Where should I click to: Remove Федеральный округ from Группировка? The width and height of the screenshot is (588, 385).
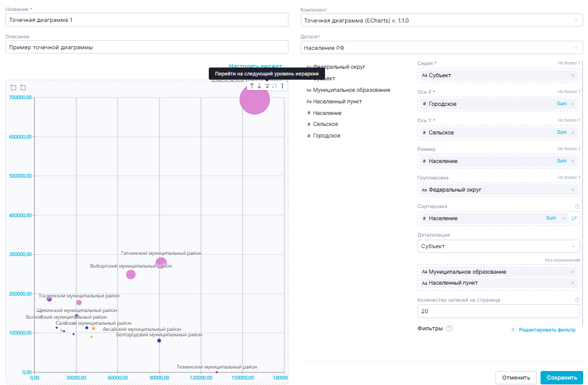click(x=573, y=190)
